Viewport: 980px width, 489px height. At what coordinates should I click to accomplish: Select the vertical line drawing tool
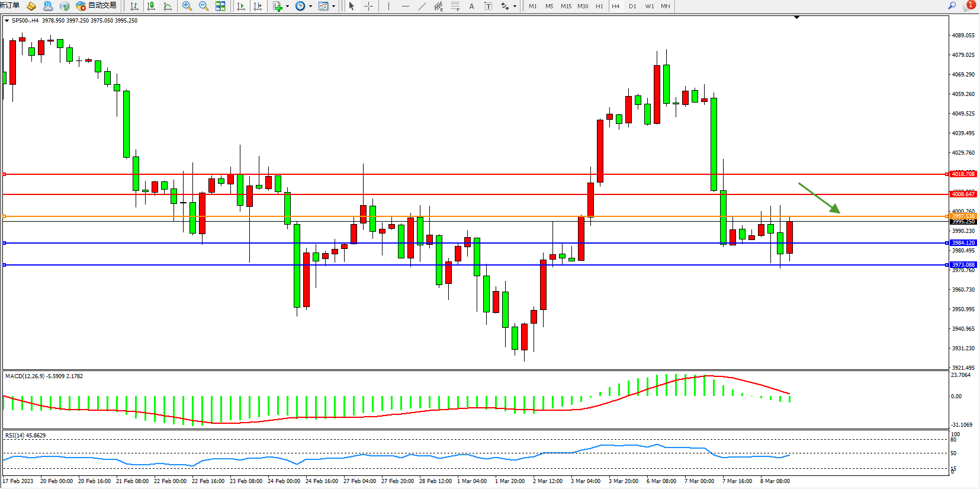[388, 6]
